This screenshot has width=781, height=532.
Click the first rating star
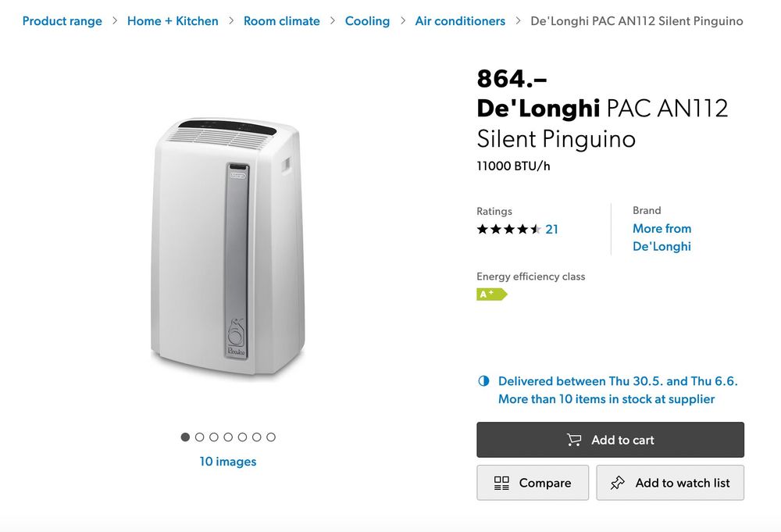coord(481,230)
